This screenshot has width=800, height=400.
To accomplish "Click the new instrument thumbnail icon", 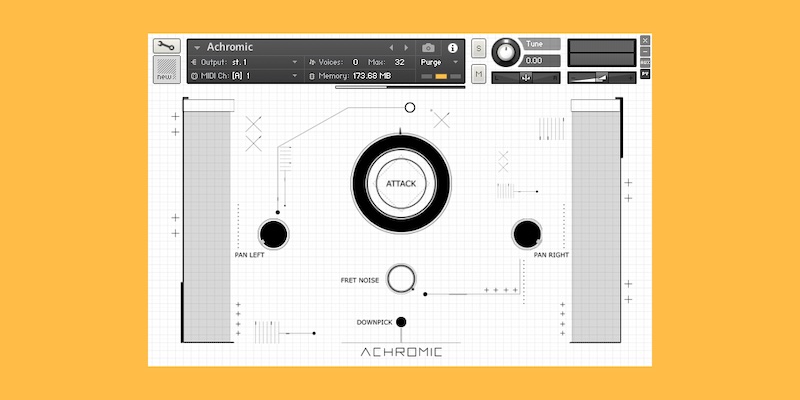I will click(167, 69).
